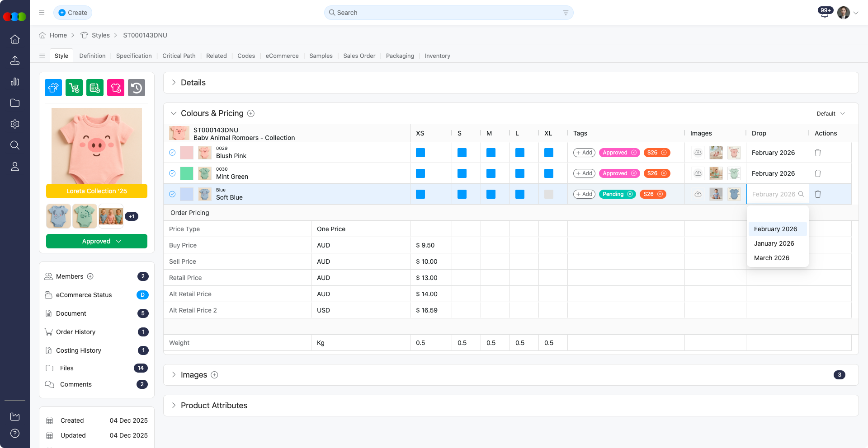Pick the Mint Green colour swatch
Viewport: 868px width, 448px height.
(186, 173)
